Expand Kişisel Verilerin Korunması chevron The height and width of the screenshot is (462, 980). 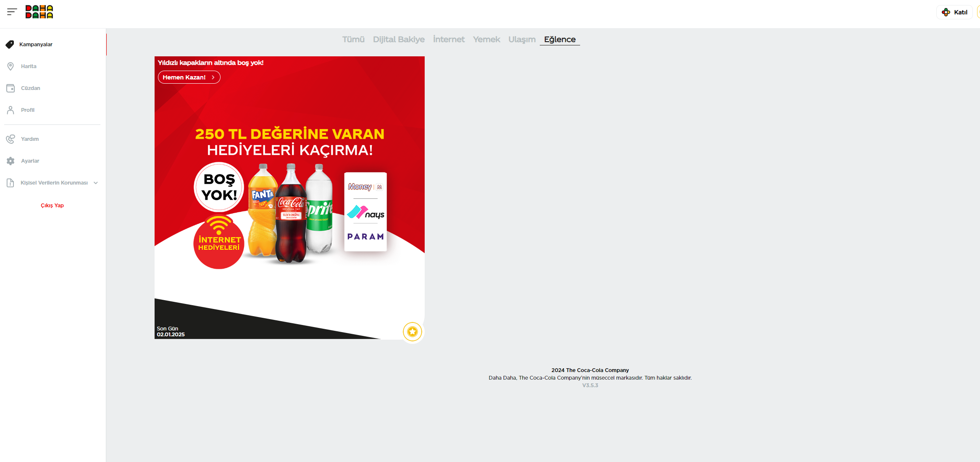96,183
